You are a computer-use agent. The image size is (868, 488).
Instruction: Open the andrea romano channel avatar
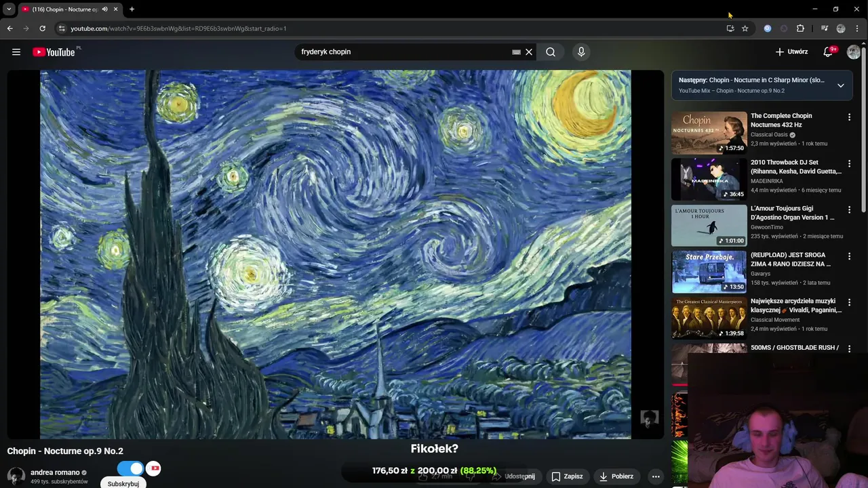coord(16,476)
